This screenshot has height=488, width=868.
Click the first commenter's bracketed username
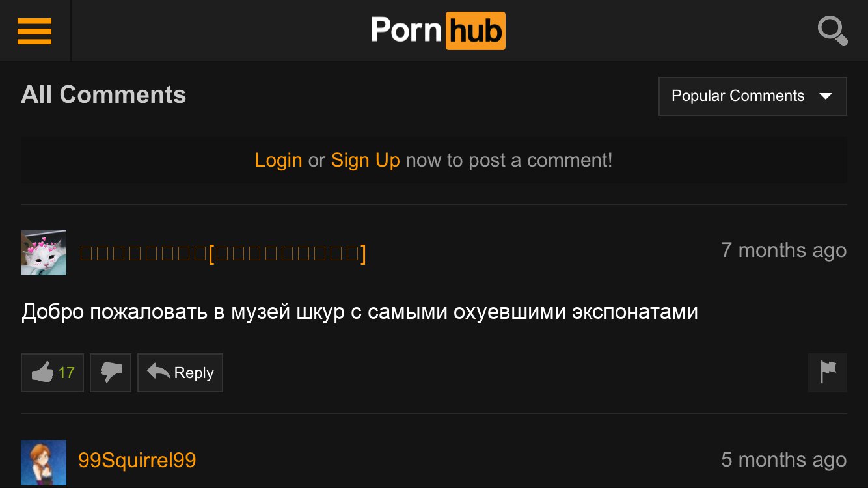223,253
